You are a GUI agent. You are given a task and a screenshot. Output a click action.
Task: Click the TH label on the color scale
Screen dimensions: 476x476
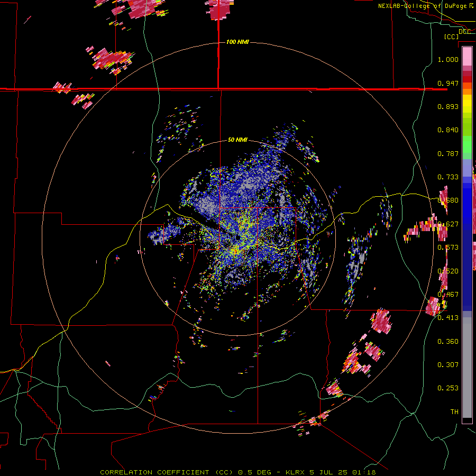point(454,411)
